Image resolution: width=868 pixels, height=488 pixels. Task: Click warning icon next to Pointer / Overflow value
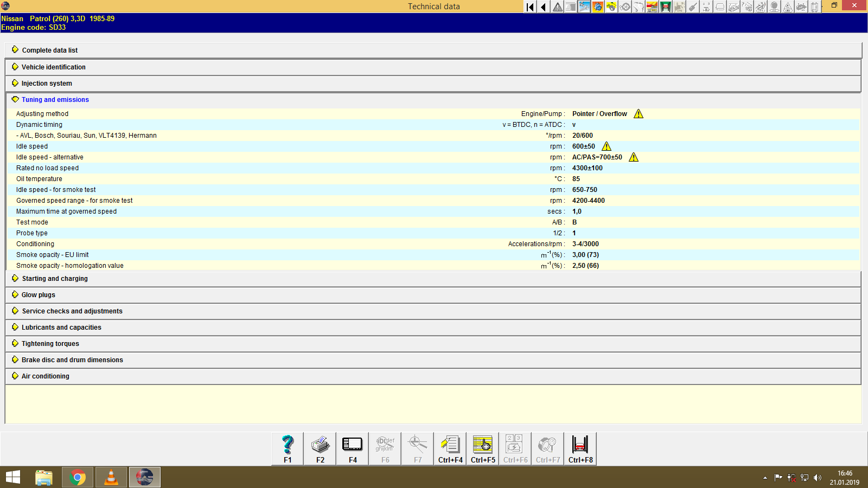[x=639, y=114]
